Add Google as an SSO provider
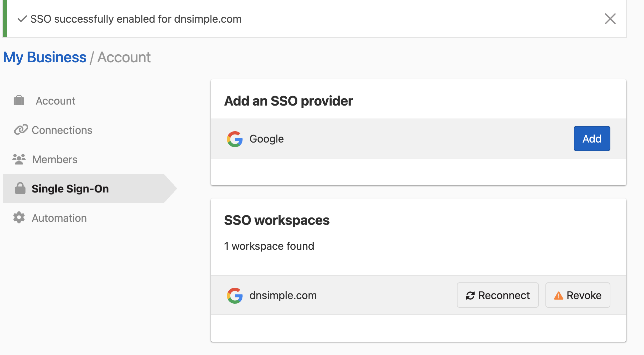 coord(592,139)
